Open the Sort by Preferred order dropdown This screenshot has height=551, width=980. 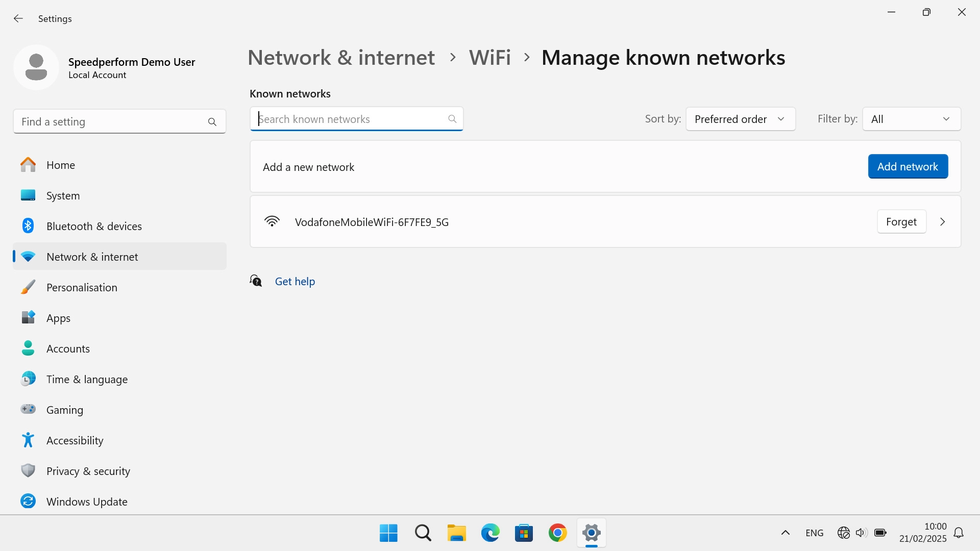pos(740,119)
